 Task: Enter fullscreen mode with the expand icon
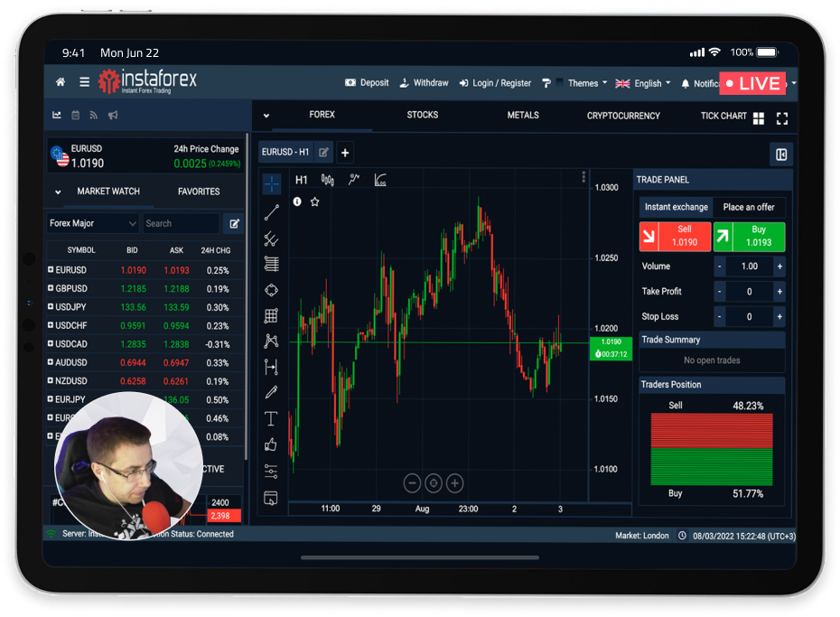point(782,118)
